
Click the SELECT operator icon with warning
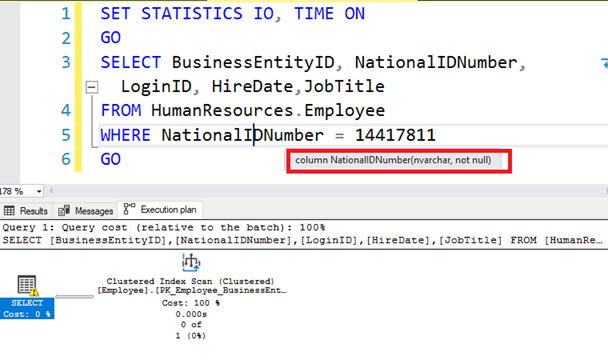[x=27, y=286]
